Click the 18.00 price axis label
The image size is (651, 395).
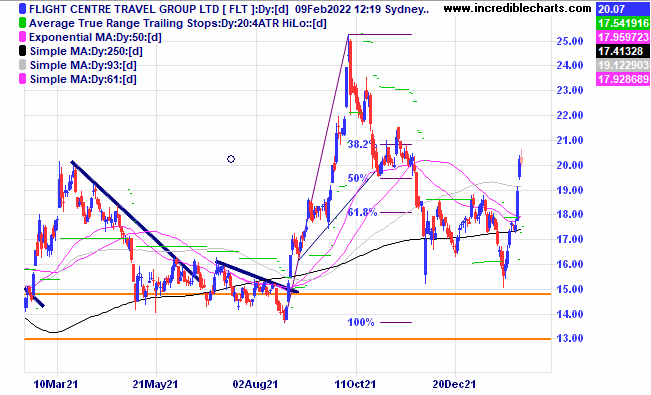570,215
